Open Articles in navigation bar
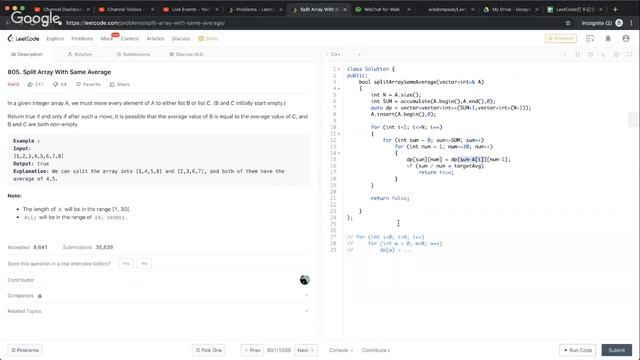The image size is (640, 360). [x=155, y=38]
